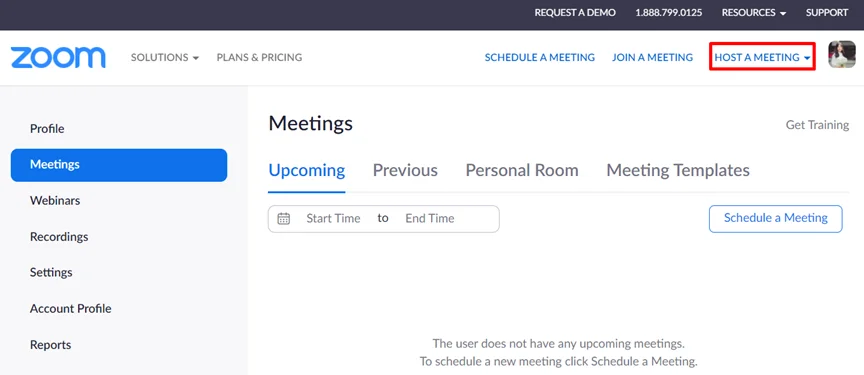
Task: Expand the Solutions dropdown menu
Action: click(165, 57)
